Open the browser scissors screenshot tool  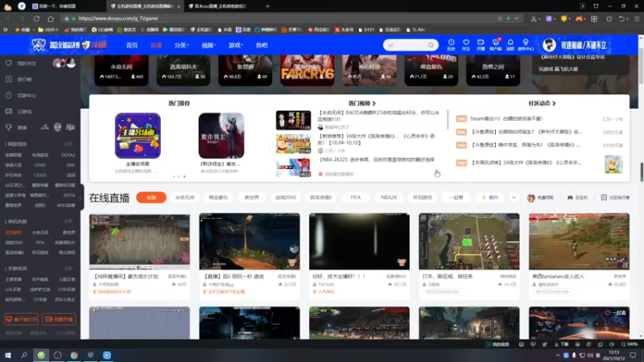click(534, 19)
